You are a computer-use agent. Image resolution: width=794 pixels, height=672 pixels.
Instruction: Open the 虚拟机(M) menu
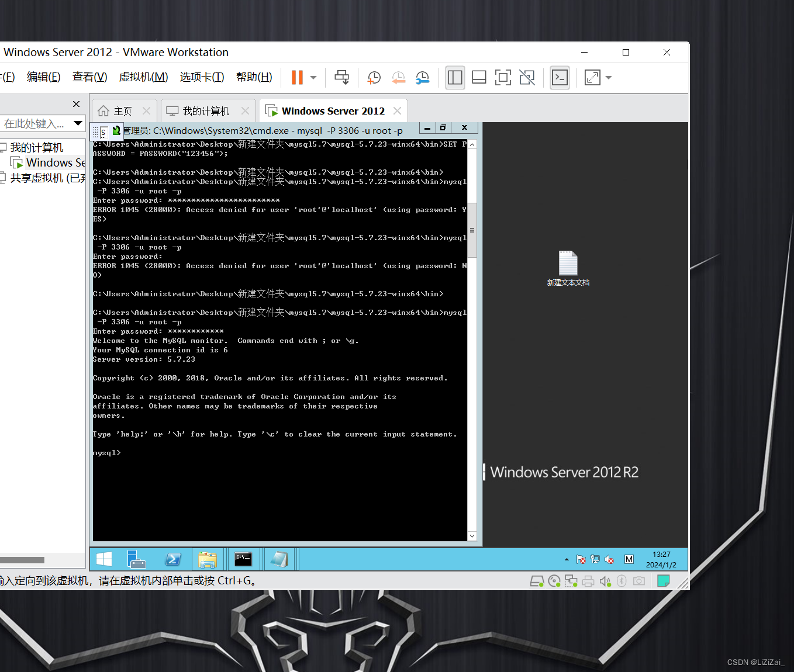(143, 77)
